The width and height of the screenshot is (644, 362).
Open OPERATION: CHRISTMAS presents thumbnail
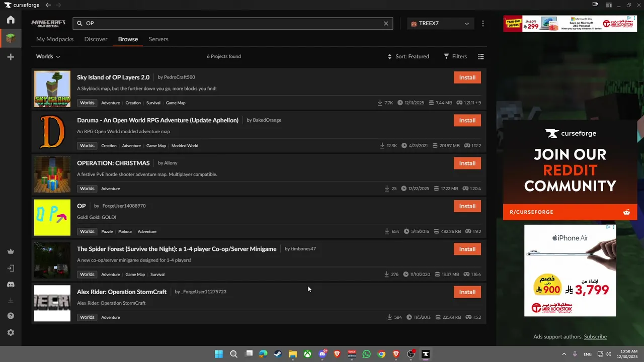[x=52, y=175]
